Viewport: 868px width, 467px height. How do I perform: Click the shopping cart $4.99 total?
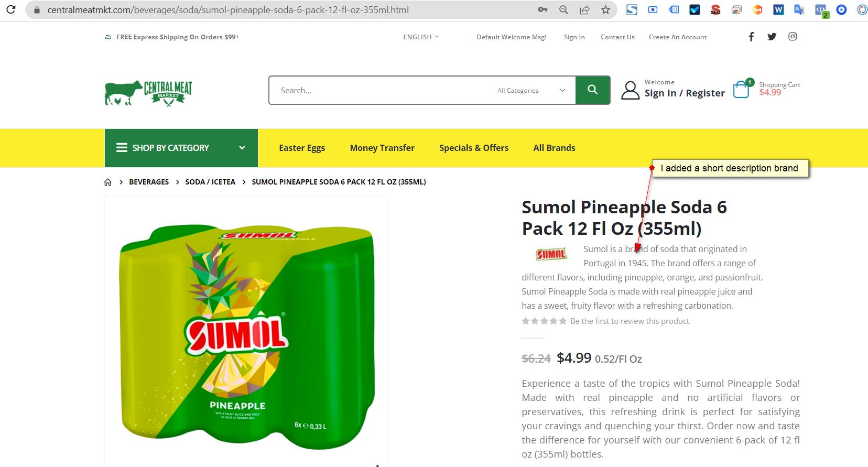point(770,92)
